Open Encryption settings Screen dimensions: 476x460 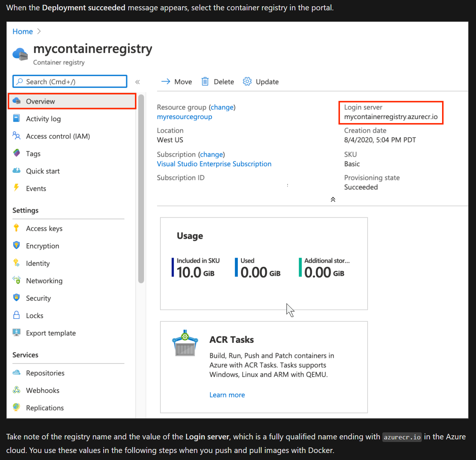(42, 246)
